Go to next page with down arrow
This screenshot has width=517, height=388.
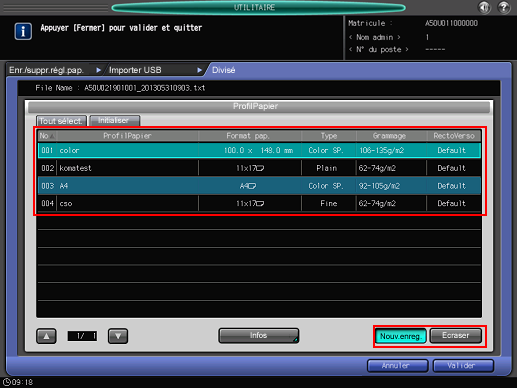pyautogui.click(x=118, y=336)
